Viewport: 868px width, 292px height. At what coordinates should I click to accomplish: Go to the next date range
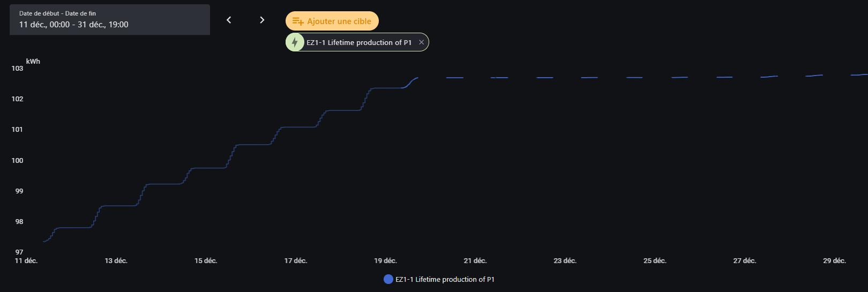tap(262, 20)
